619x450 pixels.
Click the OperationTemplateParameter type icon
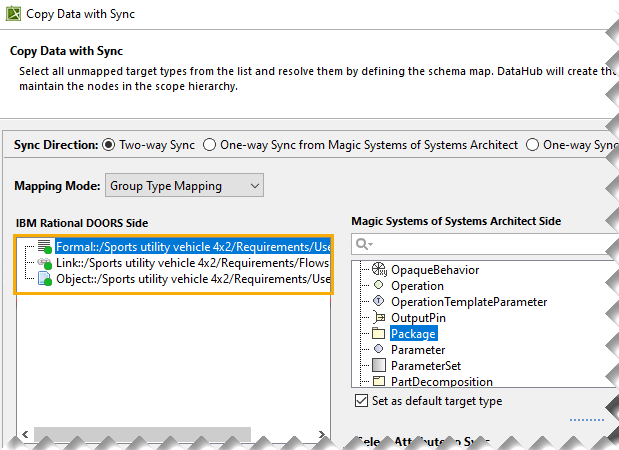379,301
